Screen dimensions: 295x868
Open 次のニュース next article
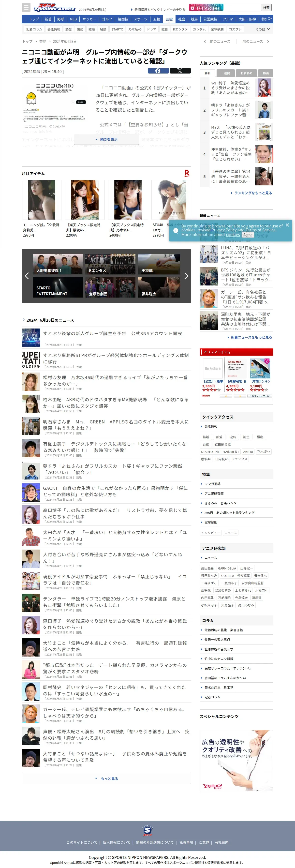pos(256,42)
